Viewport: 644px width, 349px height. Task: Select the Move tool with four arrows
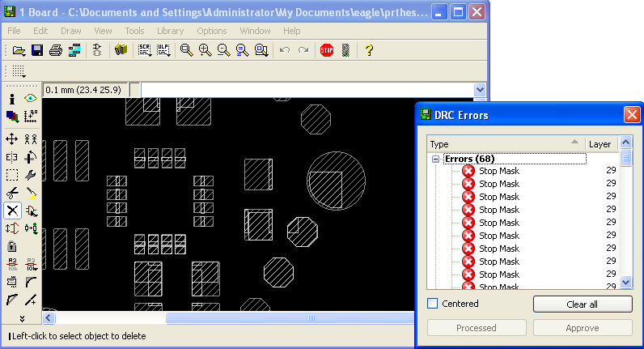point(12,139)
